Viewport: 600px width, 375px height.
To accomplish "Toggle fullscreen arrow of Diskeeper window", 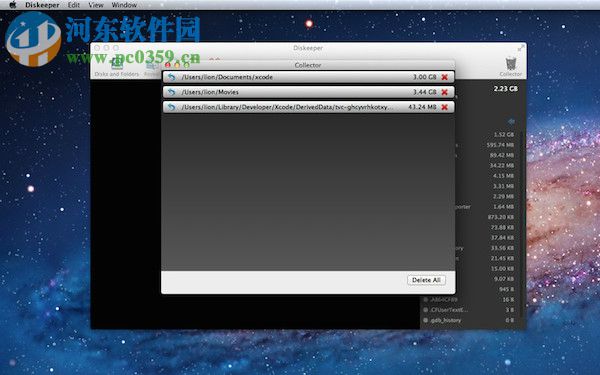I will [x=521, y=48].
